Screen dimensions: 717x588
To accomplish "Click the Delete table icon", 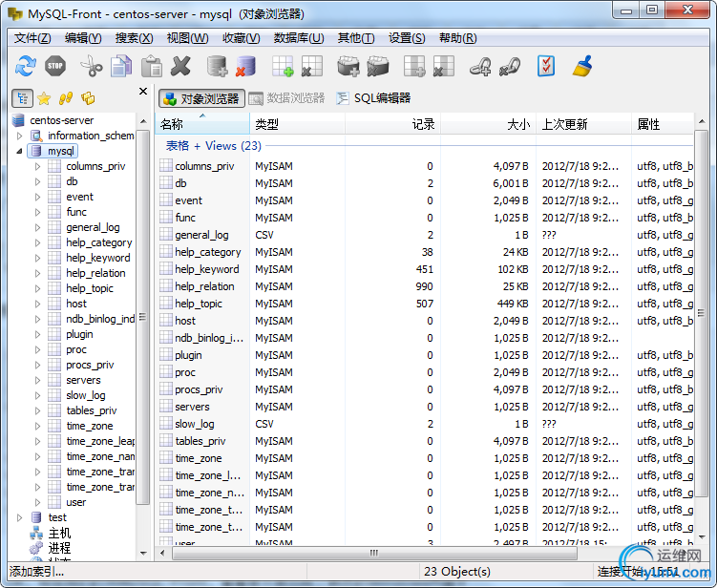I will click(x=312, y=66).
